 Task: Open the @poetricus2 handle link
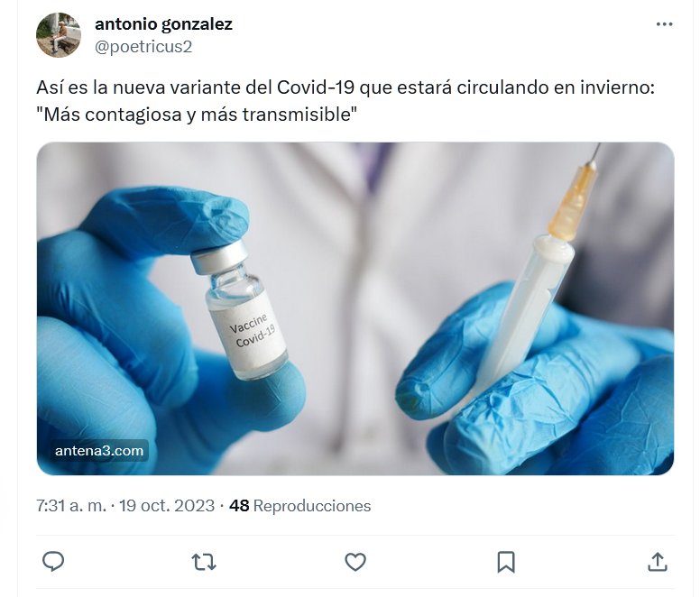143,46
